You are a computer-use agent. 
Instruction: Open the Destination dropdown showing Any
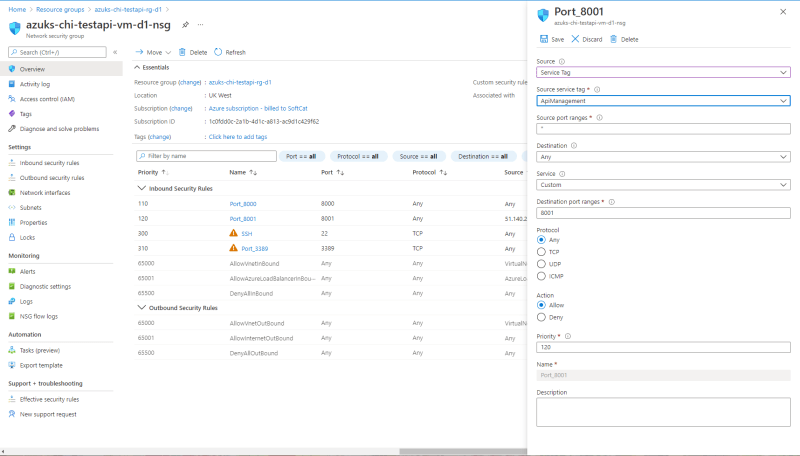(x=663, y=157)
